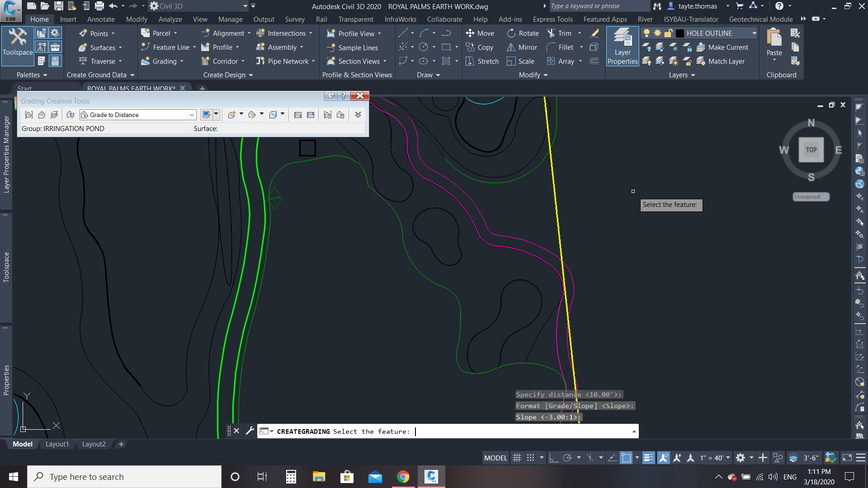Image resolution: width=868 pixels, height=488 pixels.
Task: Open the Draw panel expander
Action: pyautogui.click(x=438, y=75)
